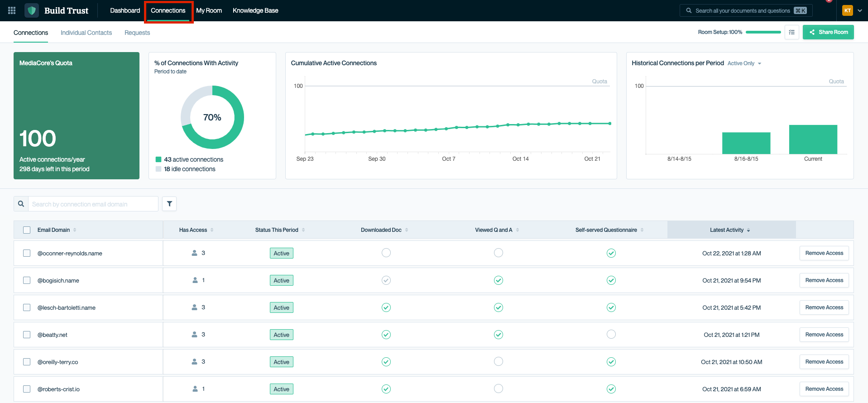Open account menu chevron next to avatar
Image resolution: width=868 pixels, height=403 pixels.
860,10
